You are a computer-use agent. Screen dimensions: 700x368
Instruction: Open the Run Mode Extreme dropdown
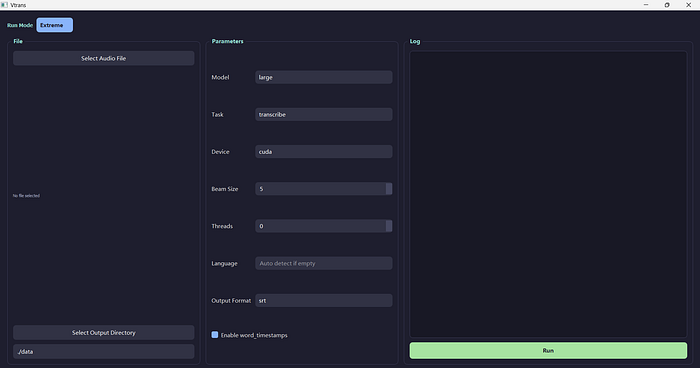click(54, 25)
